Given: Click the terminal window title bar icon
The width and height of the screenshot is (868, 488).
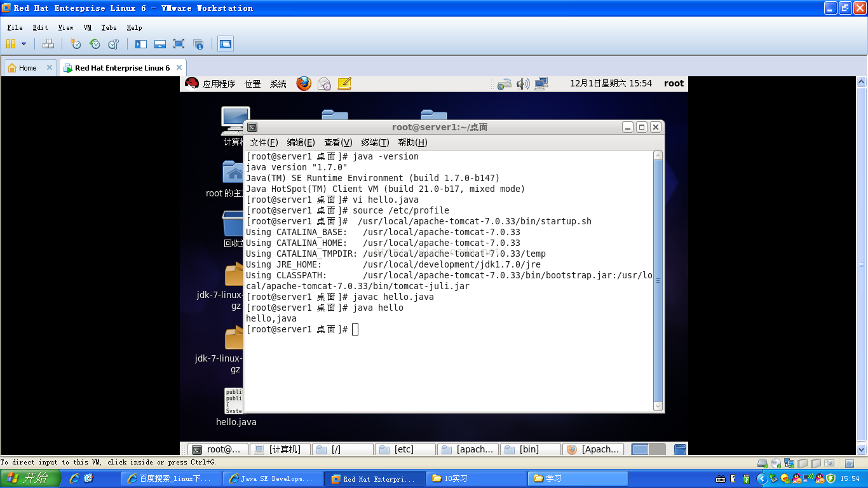Looking at the screenshot, I should [x=252, y=127].
